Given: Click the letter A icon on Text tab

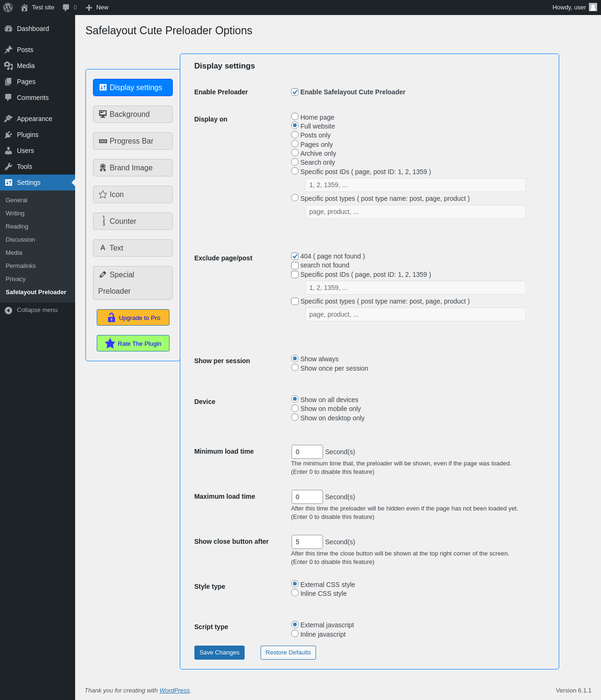Looking at the screenshot, I should 103,248.
